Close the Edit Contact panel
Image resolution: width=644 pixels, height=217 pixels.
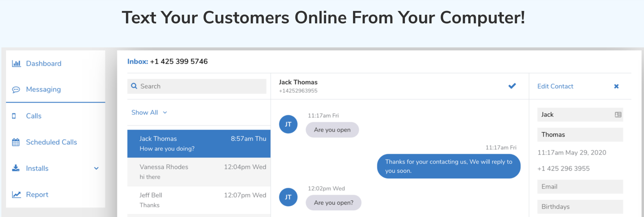(x=616, y=87)
